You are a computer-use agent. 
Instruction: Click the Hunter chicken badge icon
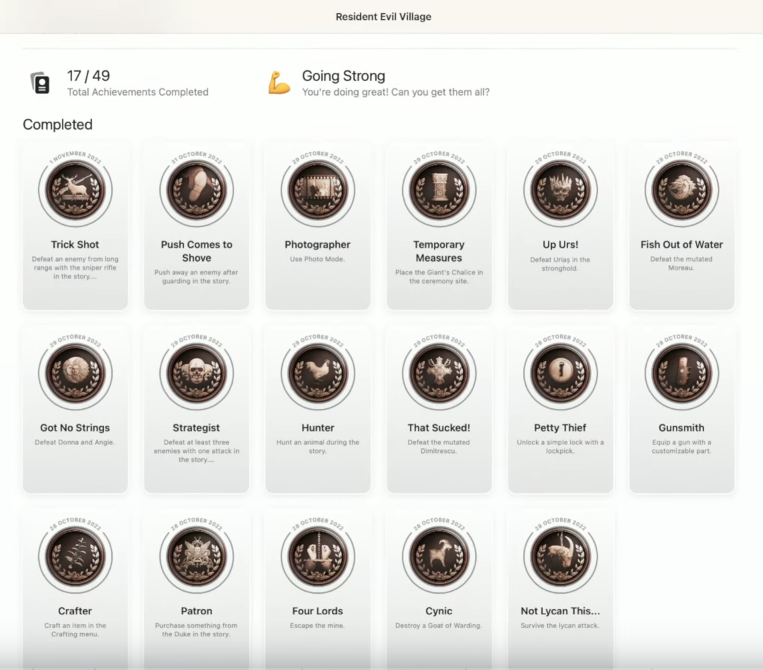tap(318, 373)
